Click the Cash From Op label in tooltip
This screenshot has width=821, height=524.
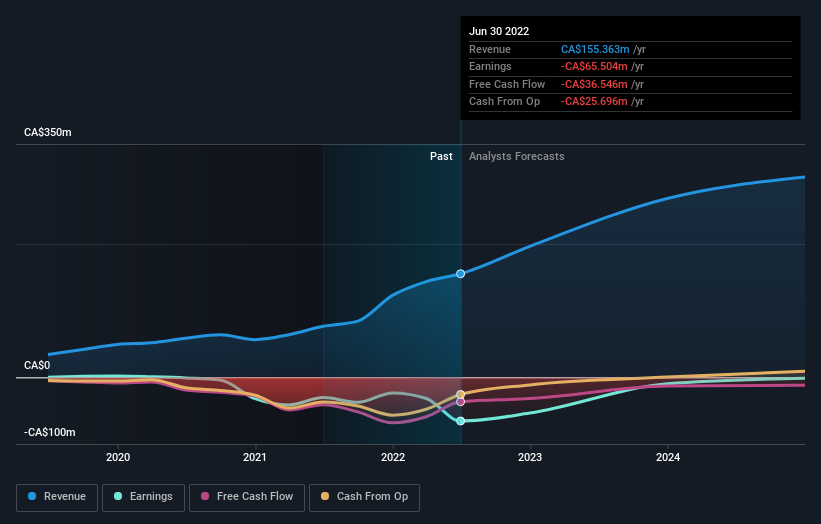click(504, 102)
